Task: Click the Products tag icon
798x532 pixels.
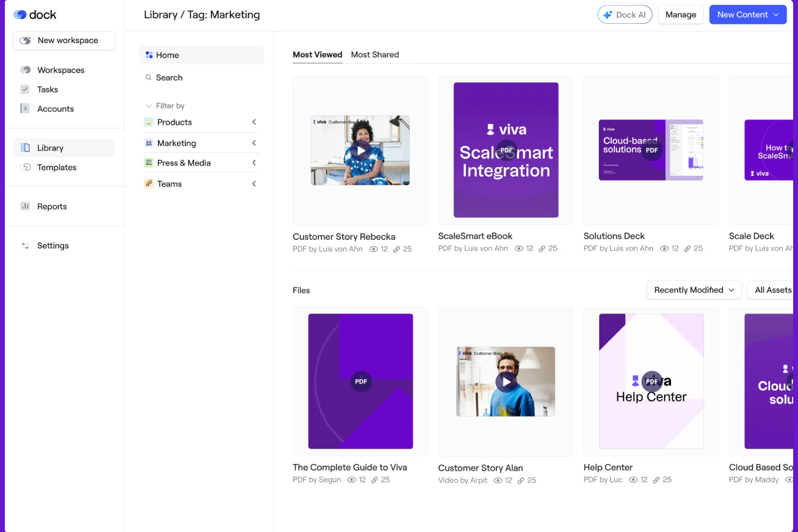Action: (149, 122)
